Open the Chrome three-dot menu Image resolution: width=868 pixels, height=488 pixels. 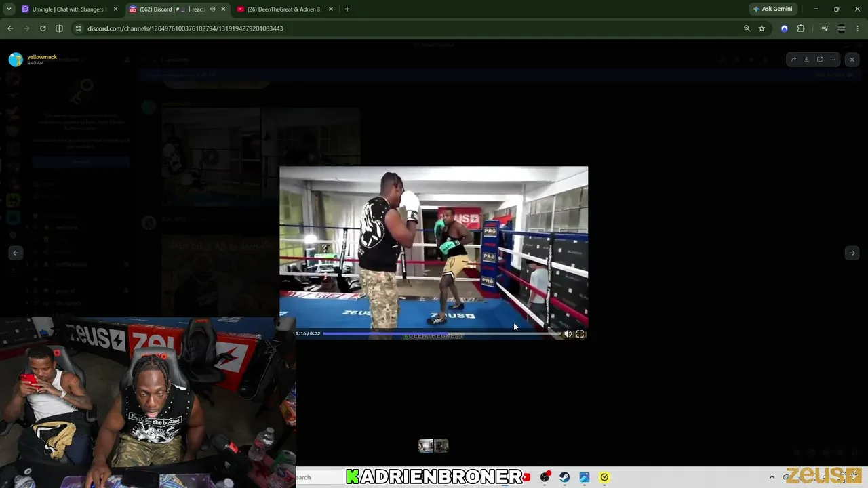[x=858, y=28]
